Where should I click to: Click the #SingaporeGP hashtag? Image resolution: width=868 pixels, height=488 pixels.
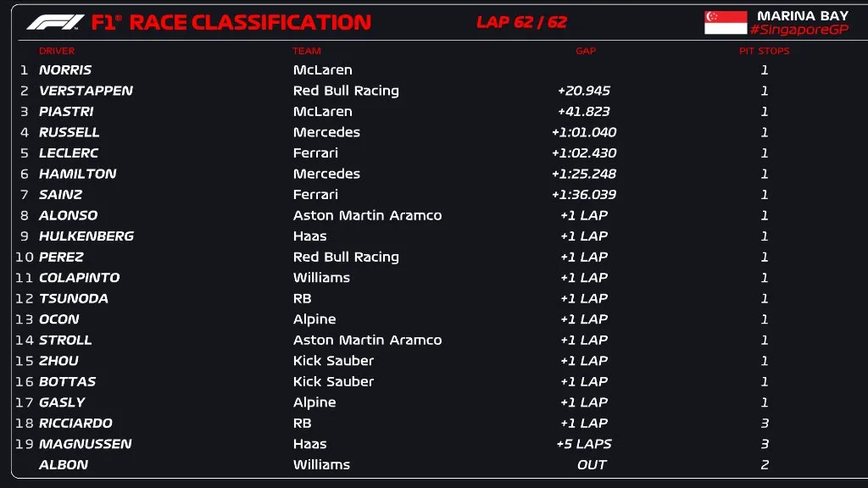pyautogui.click(x=797, y=30)
